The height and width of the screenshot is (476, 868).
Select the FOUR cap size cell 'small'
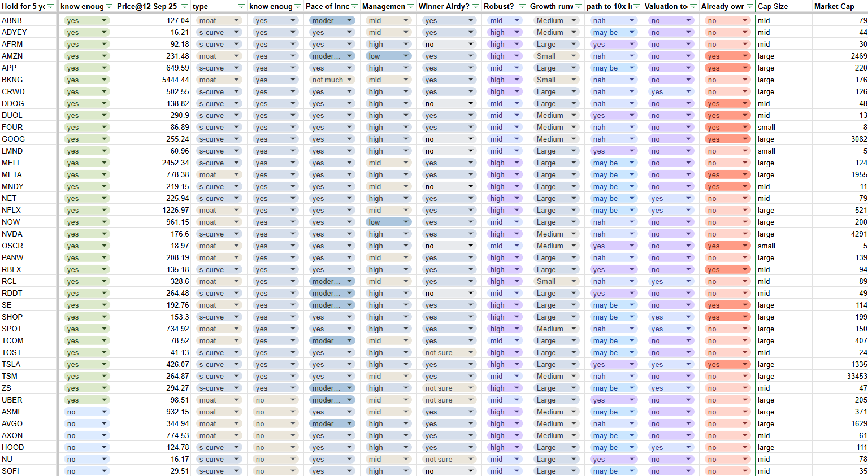click(x=784, y=127)
